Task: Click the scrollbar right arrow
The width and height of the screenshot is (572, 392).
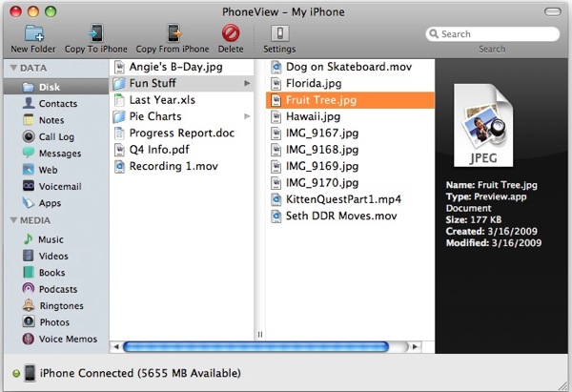Action: coord(415,347)
